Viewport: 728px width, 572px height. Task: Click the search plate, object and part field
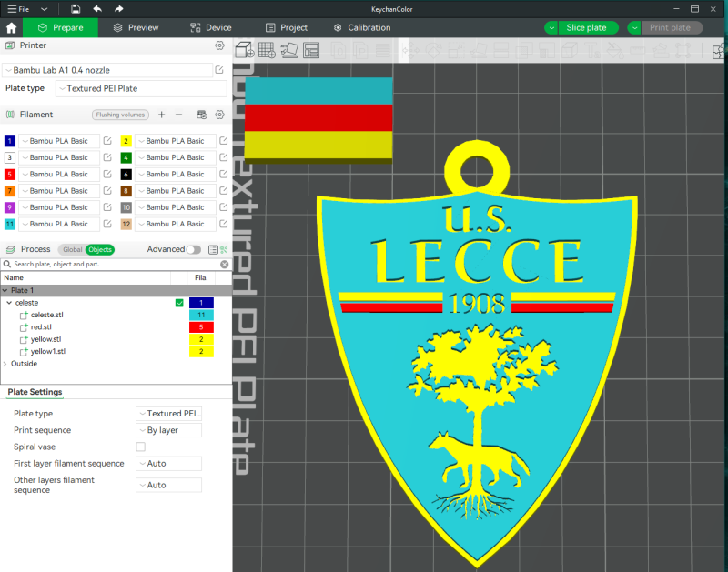pos(116,264)
